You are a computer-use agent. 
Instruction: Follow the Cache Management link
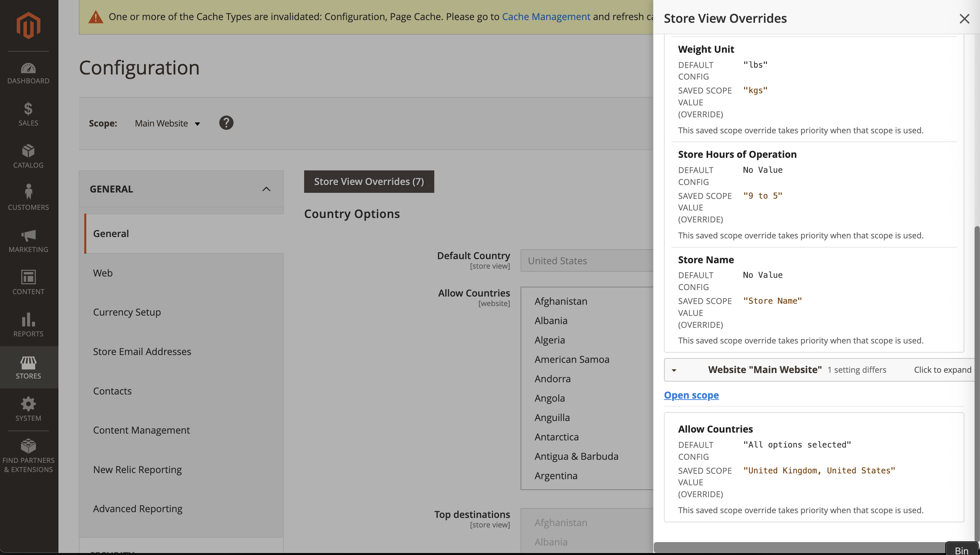coord(546,17)
